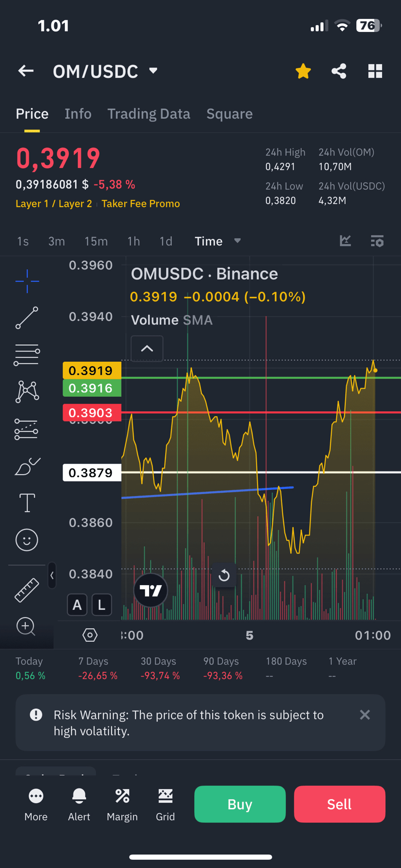Open the chart indicators icon
Screen dimensions: 401x868
tap(345, 241)
